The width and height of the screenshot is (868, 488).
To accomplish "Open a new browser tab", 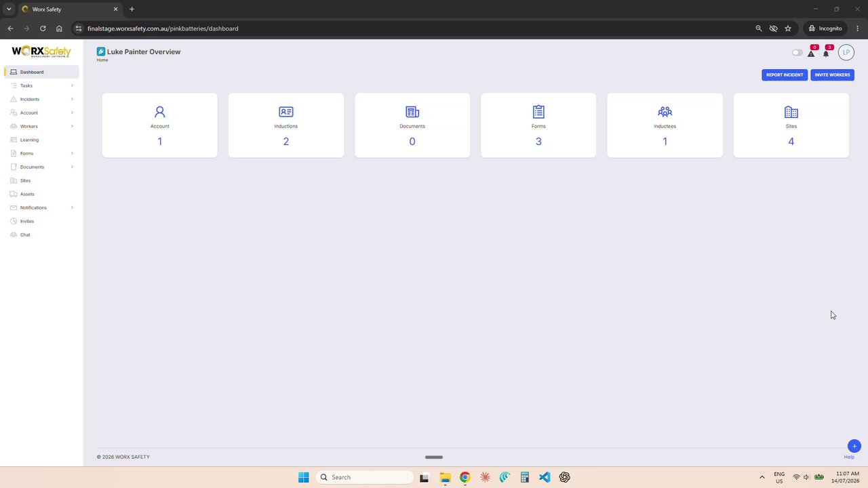I will pyautogui.click(x=132, y=9).
